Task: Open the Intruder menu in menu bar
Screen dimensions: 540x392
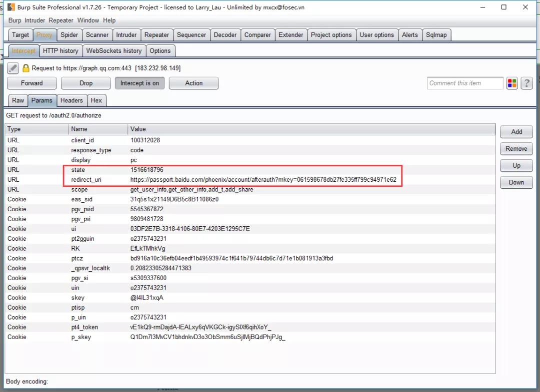Action: coord(35,20)
